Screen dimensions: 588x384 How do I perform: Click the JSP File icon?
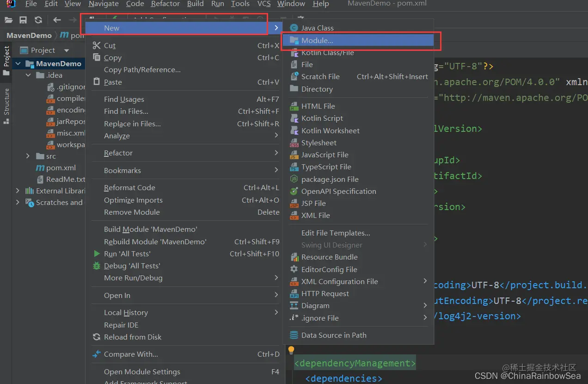pos(294,204)
